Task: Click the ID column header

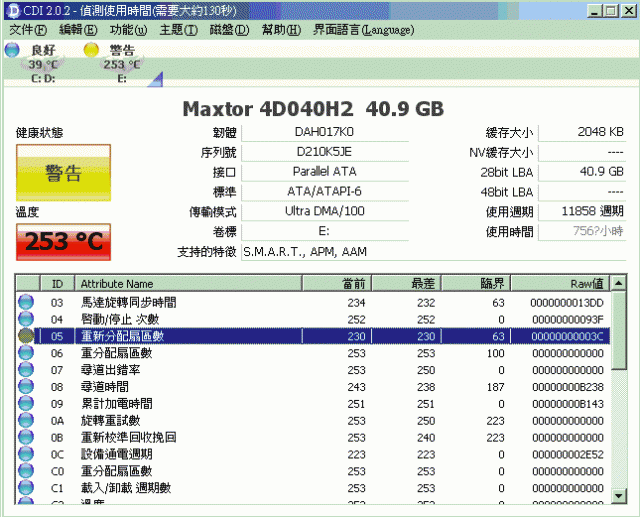Action: click(x=57, y=284)
